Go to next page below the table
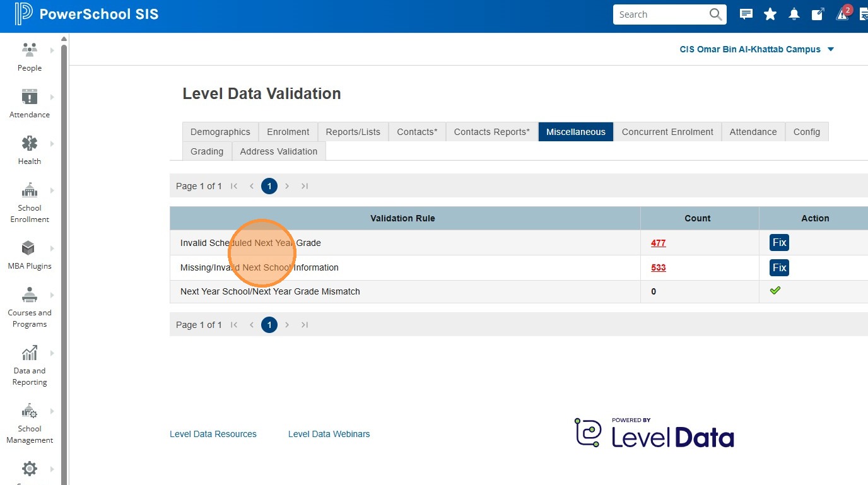Image resolution: width=868 pixels, height=485 pixels. pos(287,325)
